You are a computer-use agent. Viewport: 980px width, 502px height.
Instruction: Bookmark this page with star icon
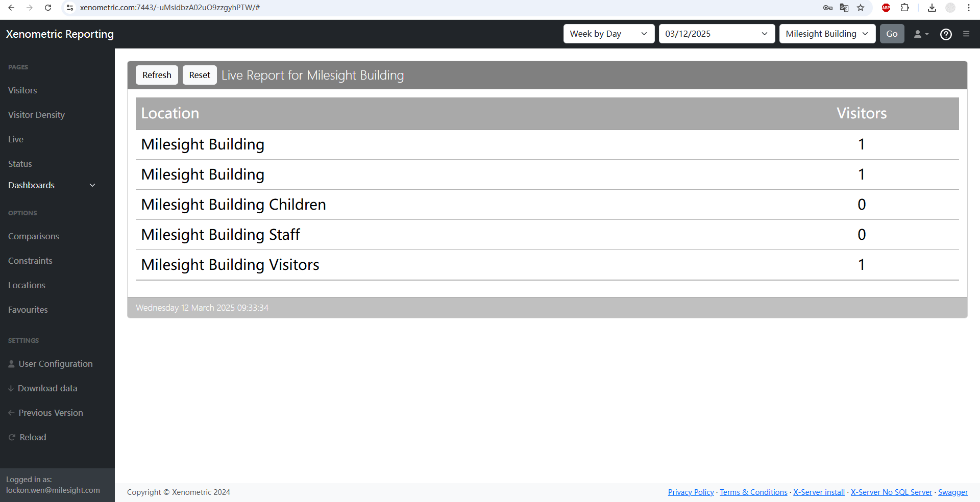click(x=861, y=8)
